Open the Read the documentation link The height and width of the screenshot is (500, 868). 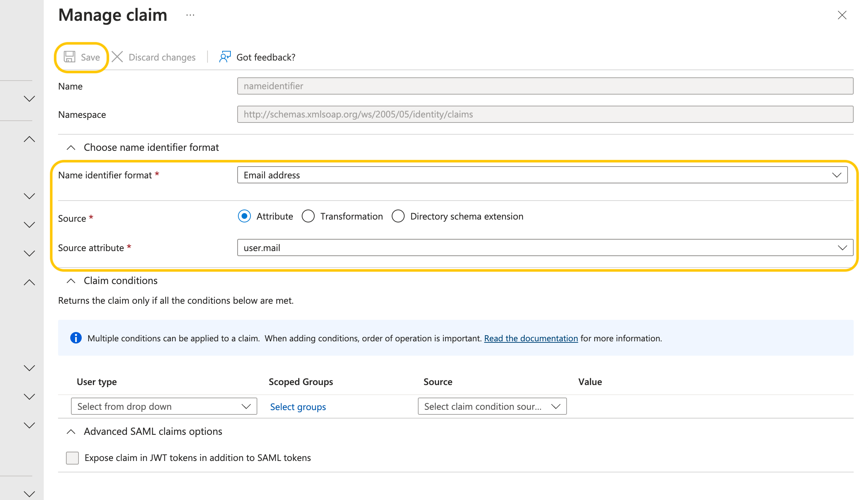pos(531,338)
